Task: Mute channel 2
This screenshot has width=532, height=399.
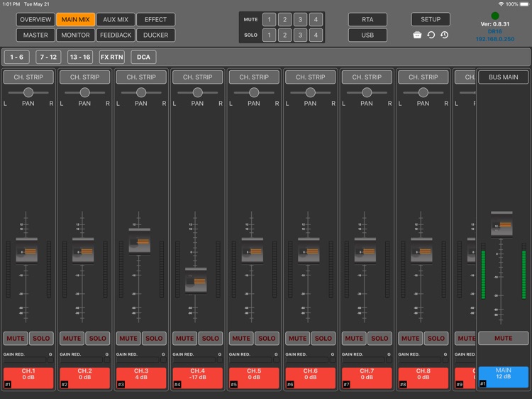Action: 72,338
